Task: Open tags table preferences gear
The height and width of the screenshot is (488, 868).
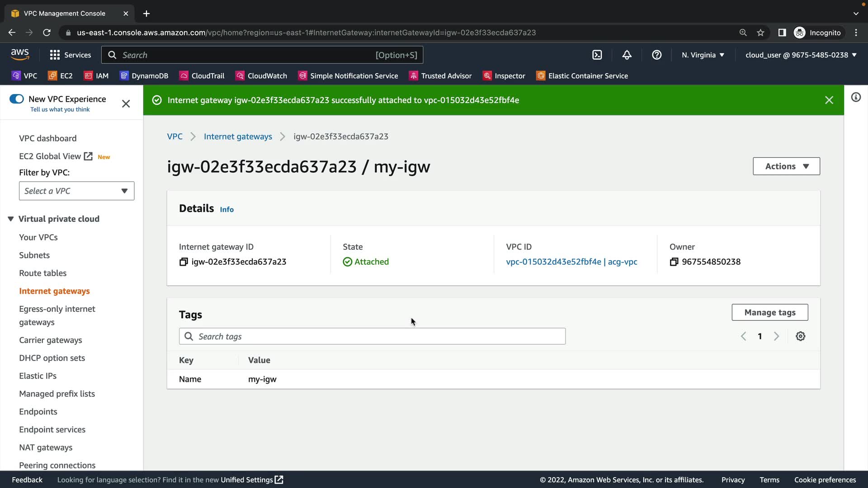Action: 800,336
